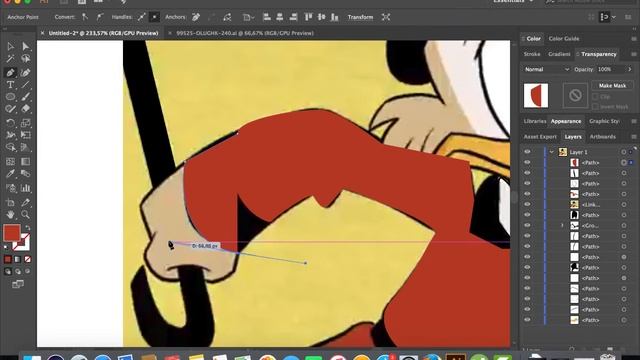
Task: Select the Direct Selection tool
Action: tap(25, 47)
